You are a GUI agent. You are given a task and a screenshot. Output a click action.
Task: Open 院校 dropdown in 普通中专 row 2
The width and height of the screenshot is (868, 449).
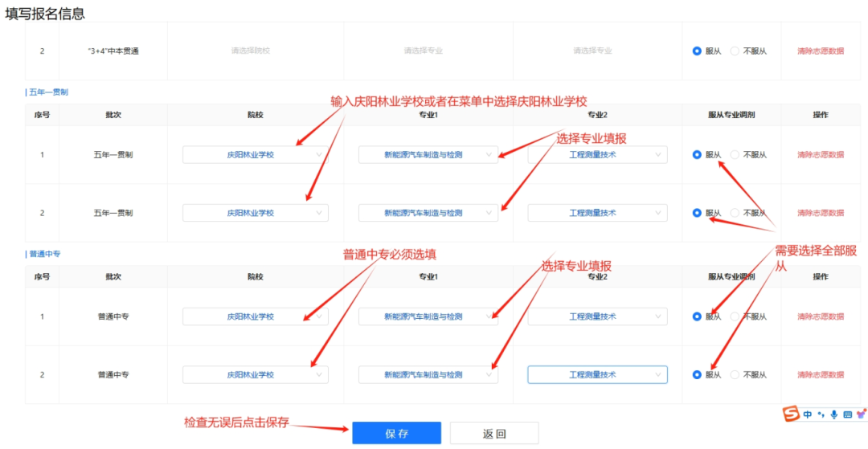click(x=255, y=374)
